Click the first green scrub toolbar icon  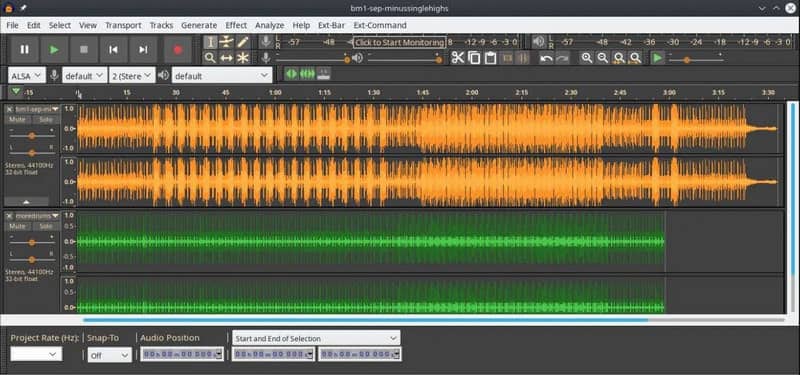tap(291, 74)
